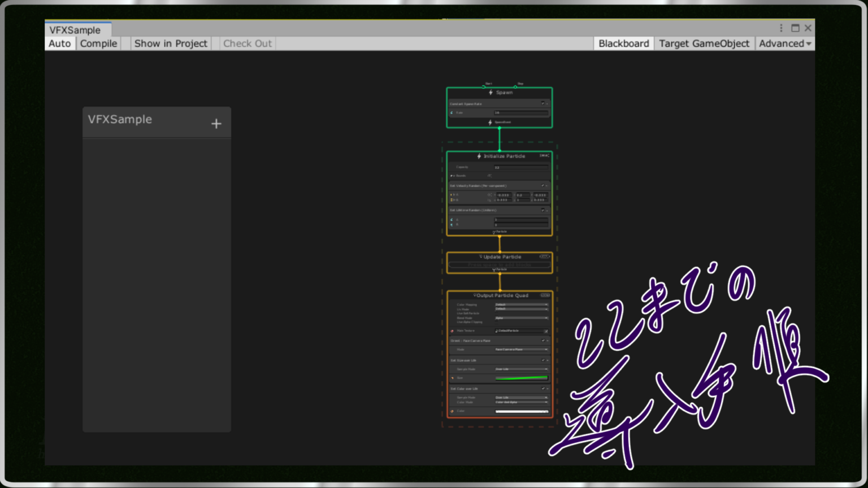Click the plus icon in VFXSample blackboard
This screenshot has width=868, height=488.
216,124
